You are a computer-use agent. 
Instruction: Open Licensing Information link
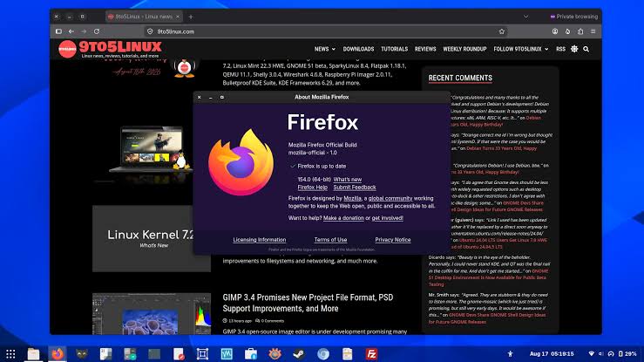(260, 240)
